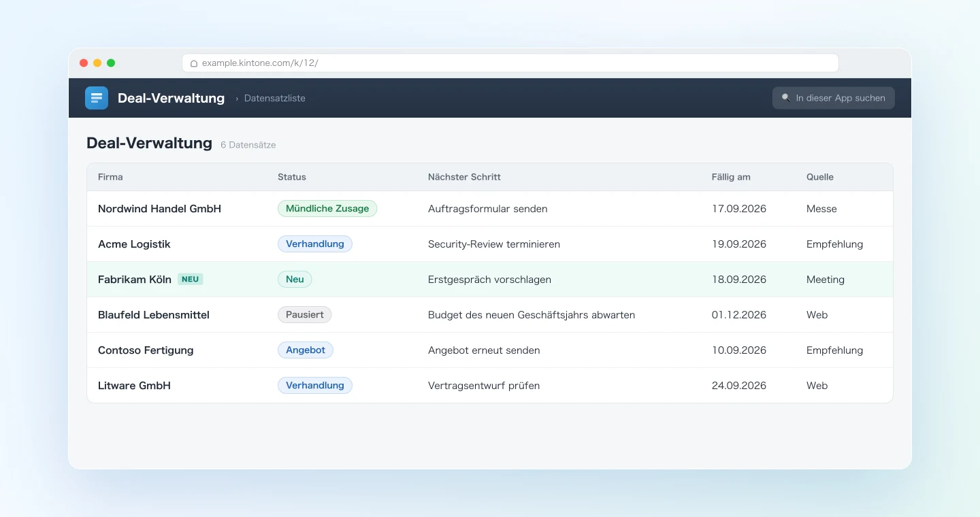Click Acme Logistik's Empfehlung source cell
Screen dimensions: 980x517
pyautogui.click(x=834, y=244)
